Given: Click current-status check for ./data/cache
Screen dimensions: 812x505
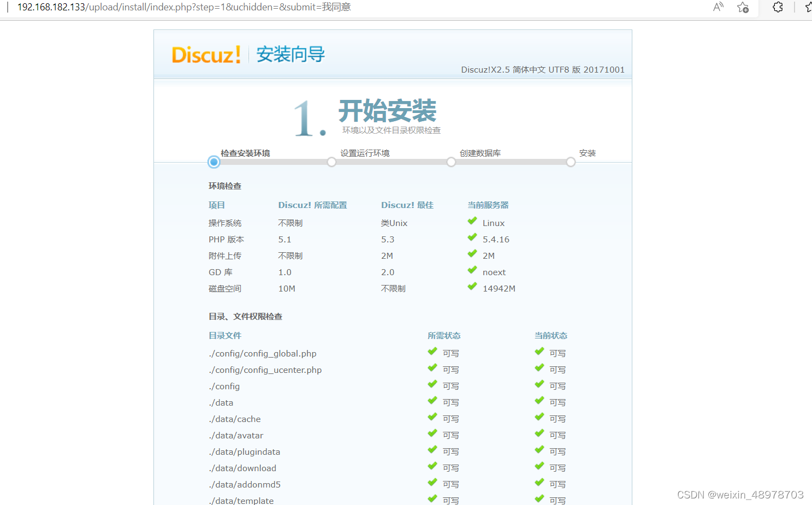Looking at the screenshot, I should [x=540, y=417].
